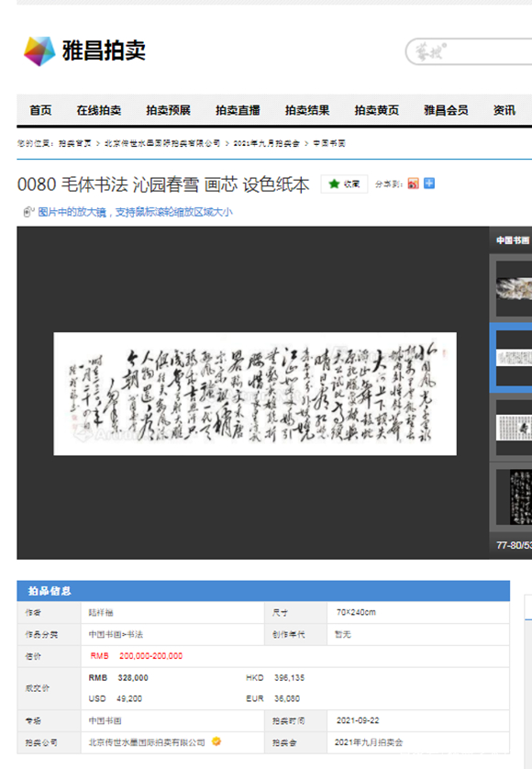Click the auction date 2021-09-22
Screen dimensions: 532x769
[358, 720]
